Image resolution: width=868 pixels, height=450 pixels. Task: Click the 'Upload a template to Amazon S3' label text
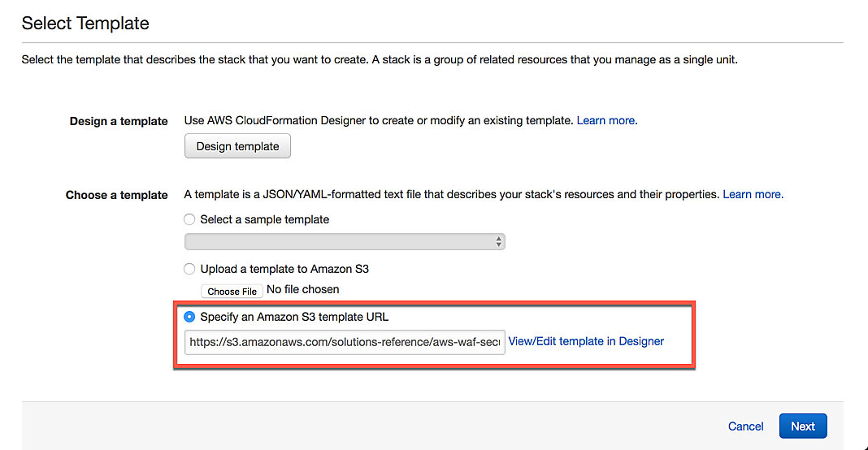click(284, 269)
